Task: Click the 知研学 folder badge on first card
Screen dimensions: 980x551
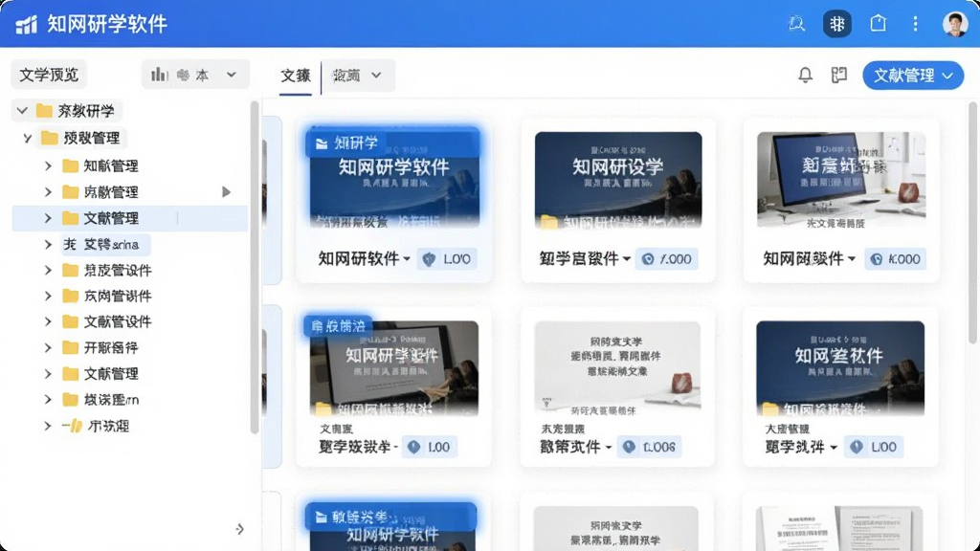Action: [345, 143]
